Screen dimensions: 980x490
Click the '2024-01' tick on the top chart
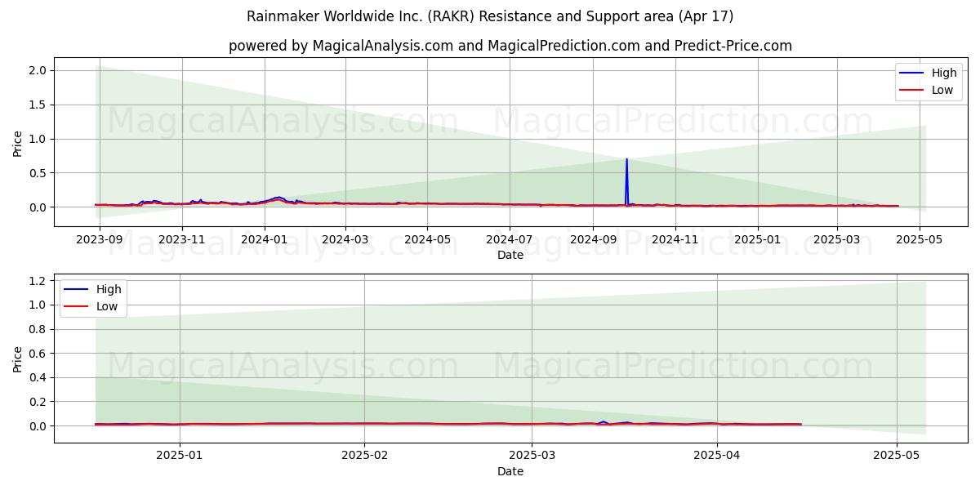(x=264, y=239)
